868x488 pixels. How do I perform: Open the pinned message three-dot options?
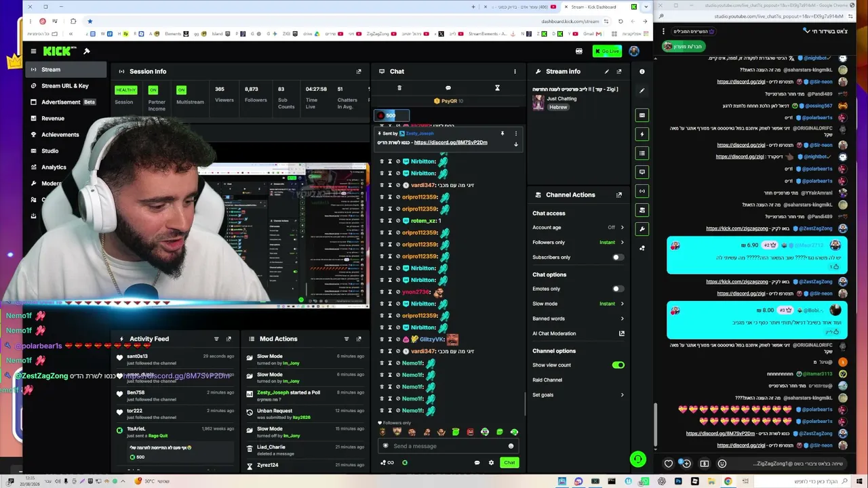(515, 134)
